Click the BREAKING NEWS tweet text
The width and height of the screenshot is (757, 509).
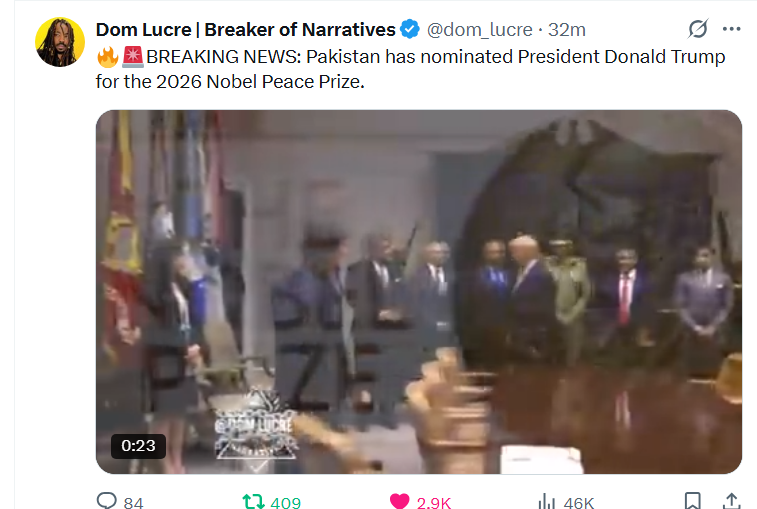(410, 69)
